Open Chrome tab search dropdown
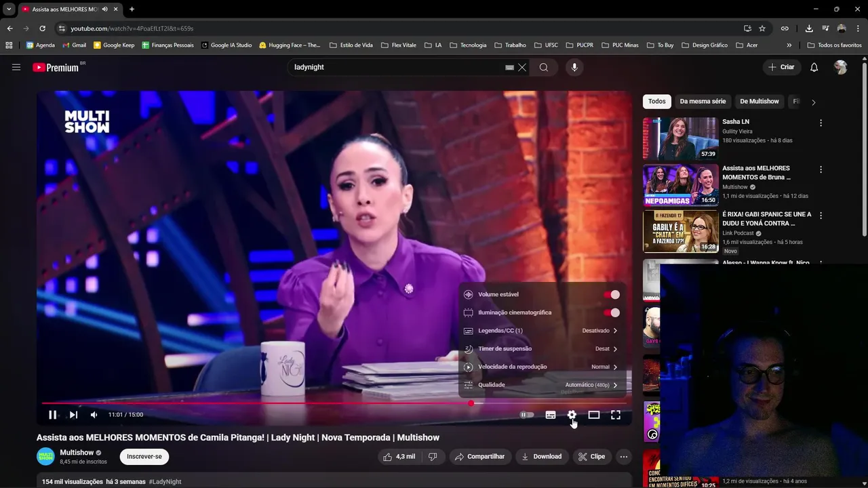This screenshot has height=488, width=868. coord(9,9)
